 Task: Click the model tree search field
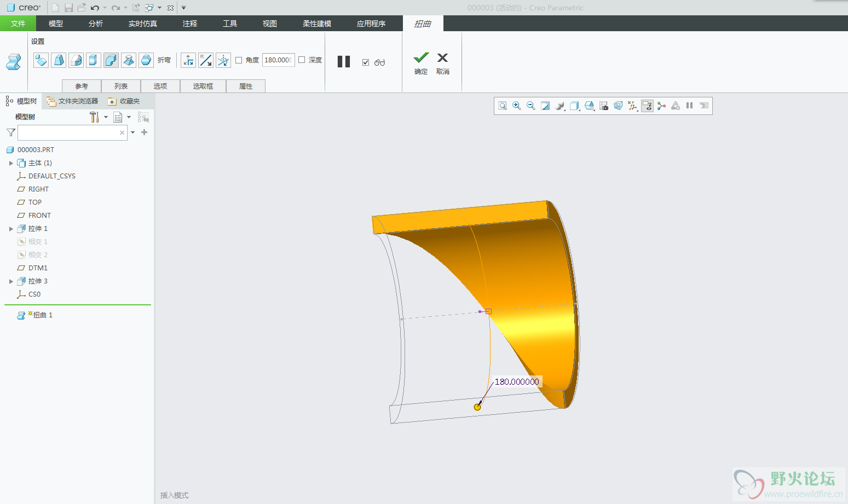tap(72, 132)
